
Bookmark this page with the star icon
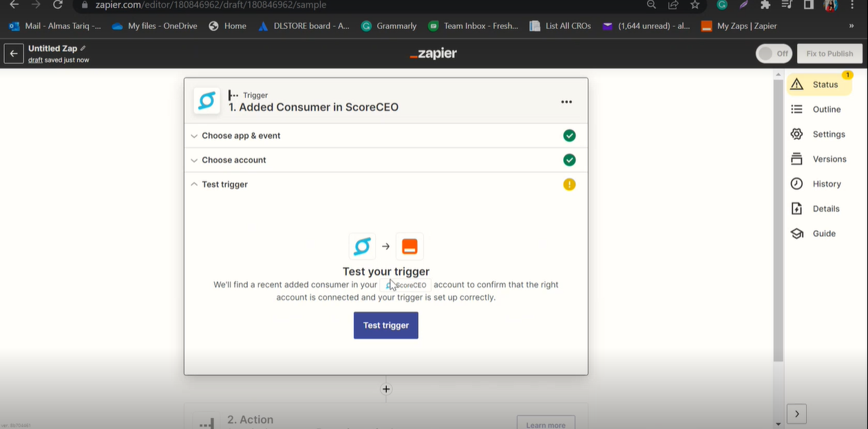(x=695, y=5)
